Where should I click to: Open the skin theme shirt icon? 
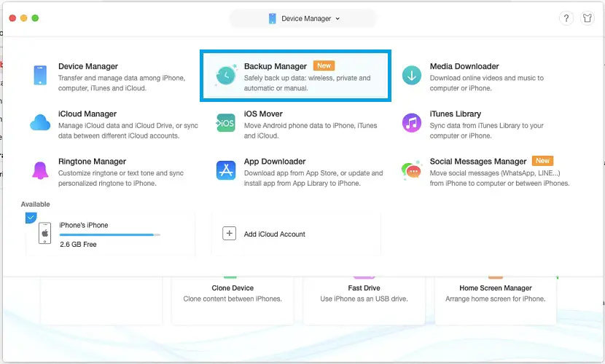[x=587, y=19]
